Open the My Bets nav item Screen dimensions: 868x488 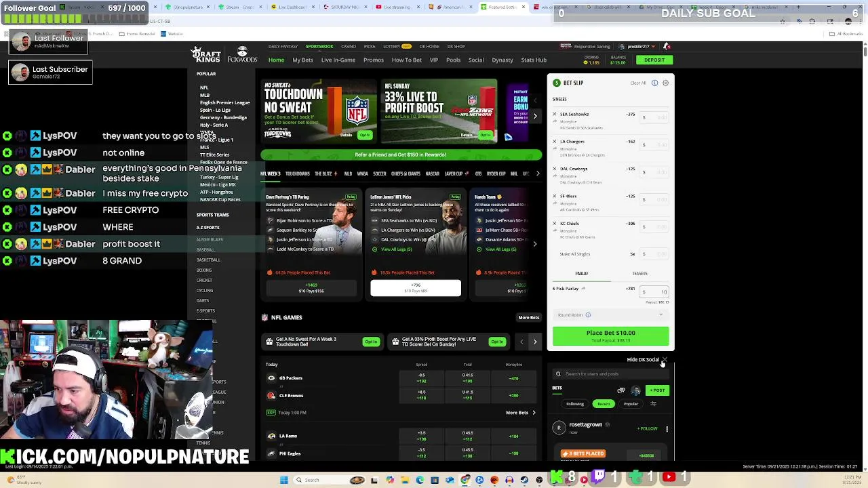click(x=302, y=60)
